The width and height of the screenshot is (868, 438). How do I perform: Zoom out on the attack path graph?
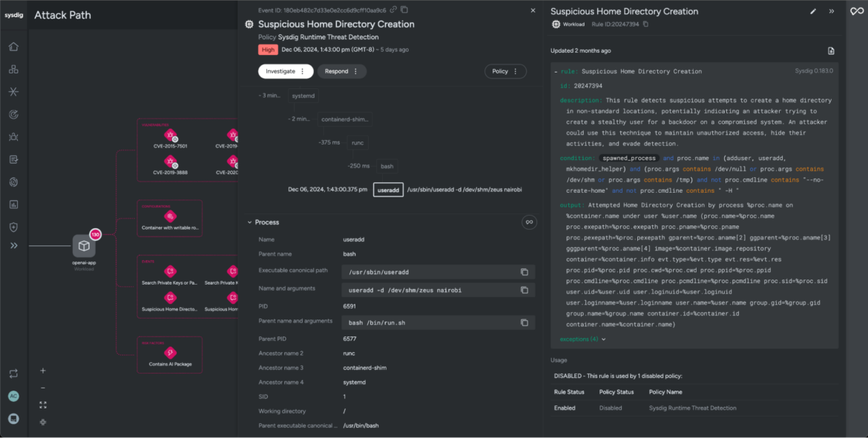coord(43,388)
